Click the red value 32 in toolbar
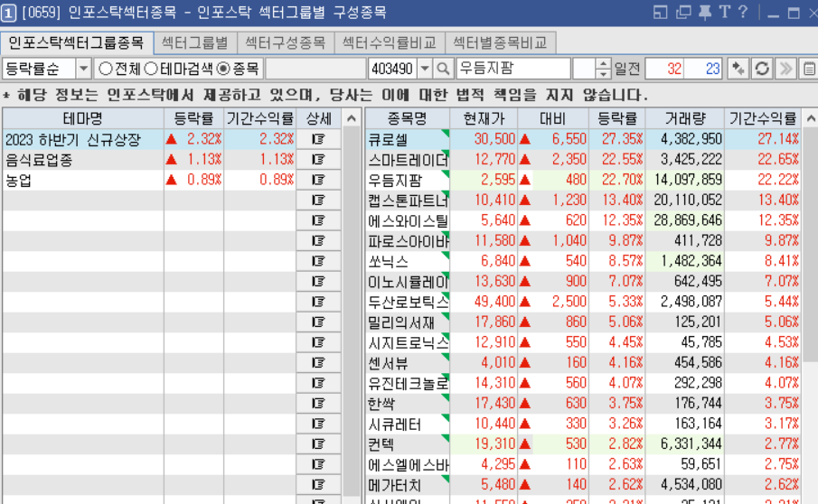 tap(664, 69)
